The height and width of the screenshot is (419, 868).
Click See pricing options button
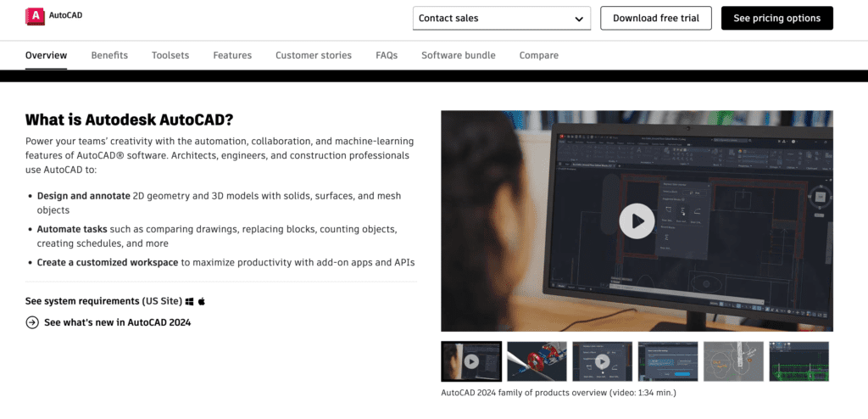pos(776,19)
